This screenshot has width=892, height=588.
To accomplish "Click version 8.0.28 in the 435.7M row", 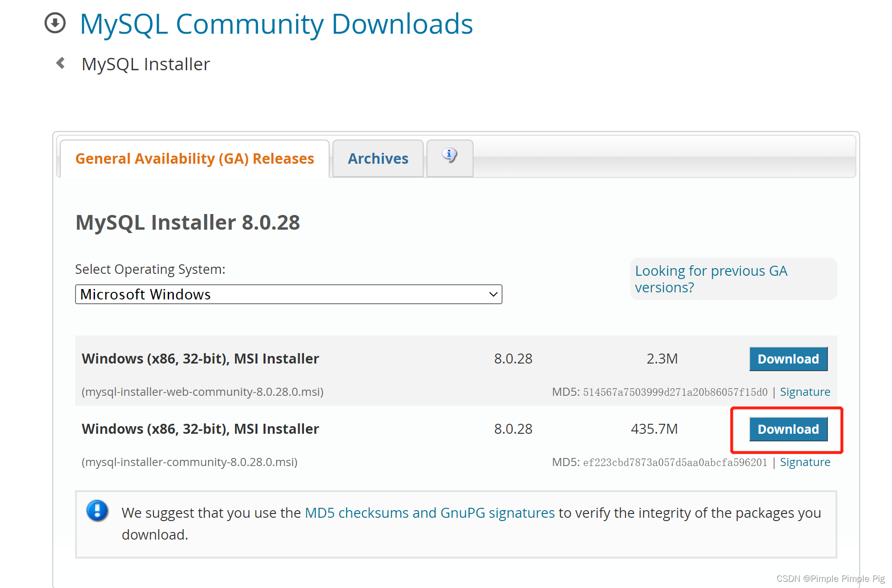I will (x=513, y=429).
